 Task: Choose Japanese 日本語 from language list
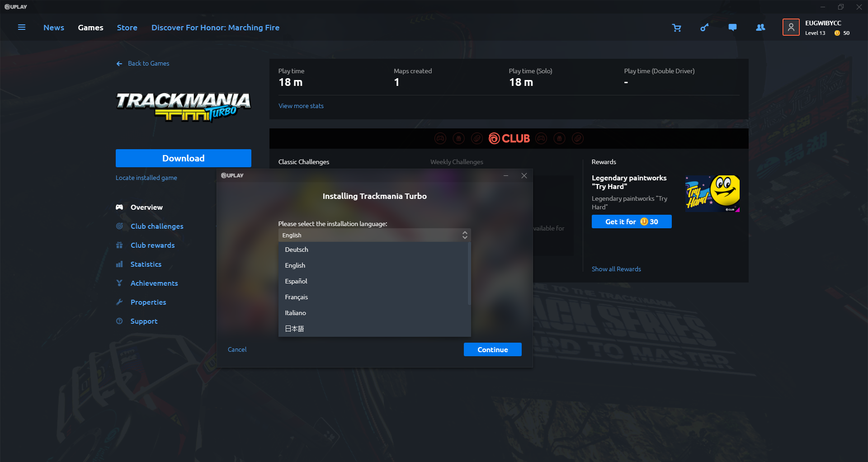[x=375, y=329]
